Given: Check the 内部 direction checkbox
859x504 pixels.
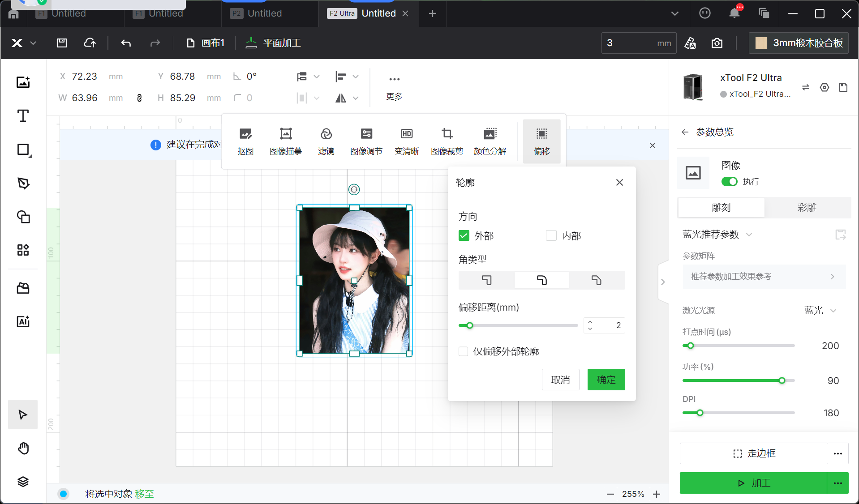Looking at the screenshot, I should click(551, 235).
